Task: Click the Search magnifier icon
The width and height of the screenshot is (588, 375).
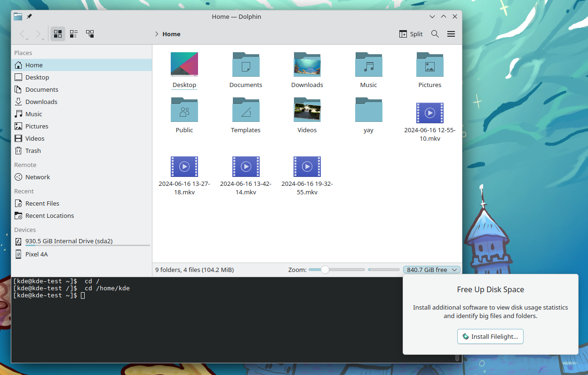Action: [x=435, y=34]
